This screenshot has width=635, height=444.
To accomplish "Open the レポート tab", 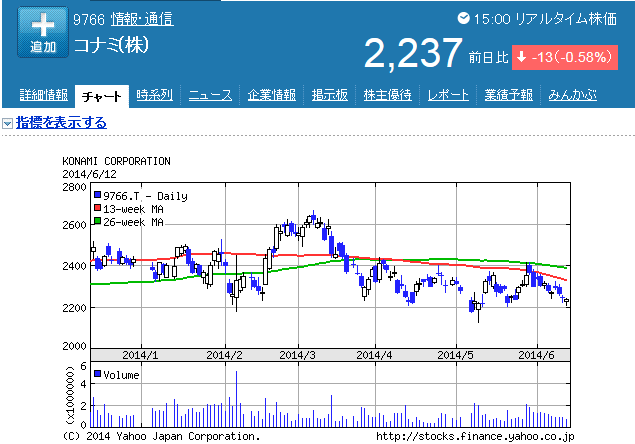I will pyautogui.click(x=448, y=95).
